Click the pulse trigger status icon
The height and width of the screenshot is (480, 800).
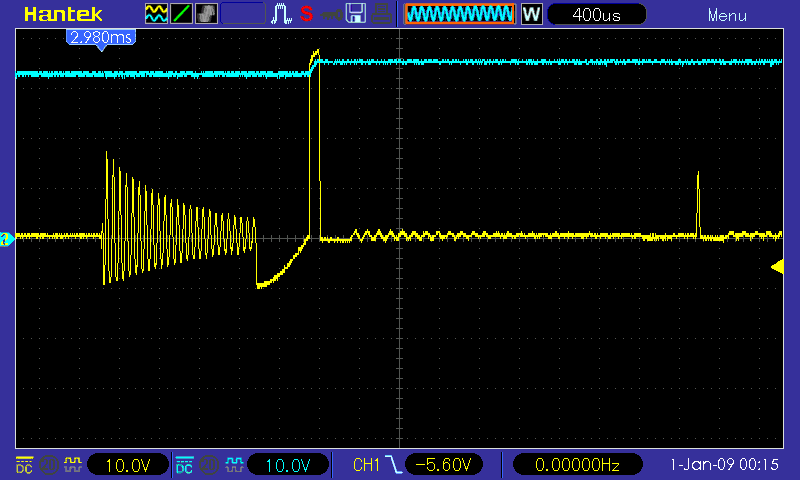(x=283, y=14)
